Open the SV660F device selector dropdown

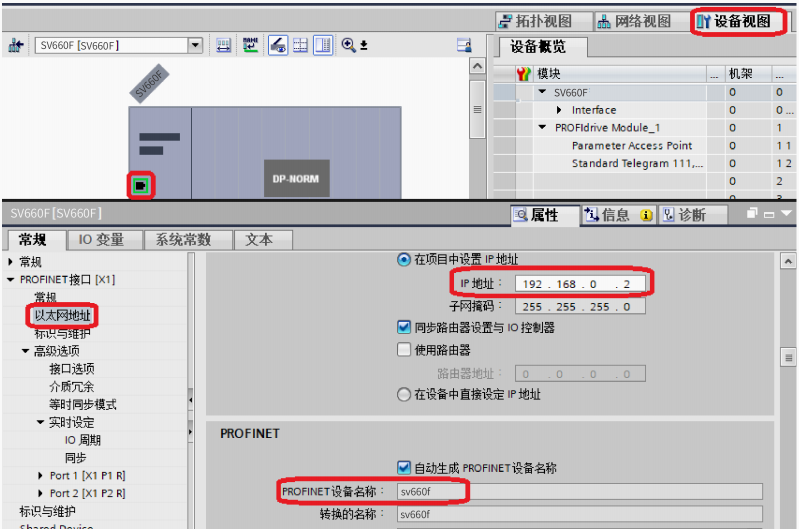[195, 45]
